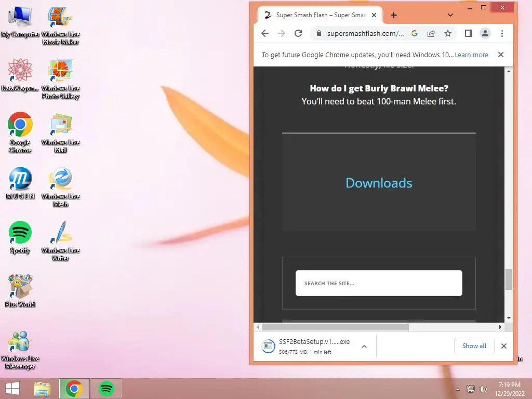Toggle Chrome side panel
The height and width of the screenshot is (399, 532).
point(469,33)
